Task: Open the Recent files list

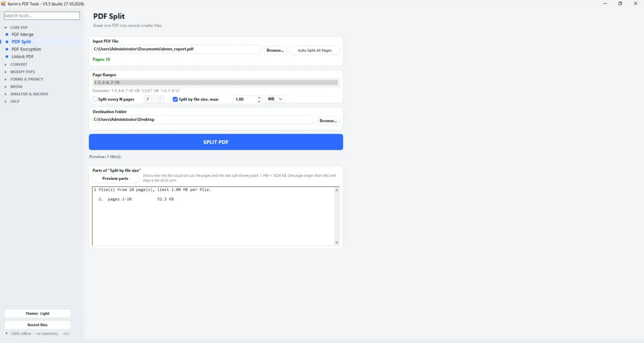Action: (x=37, y=325)
